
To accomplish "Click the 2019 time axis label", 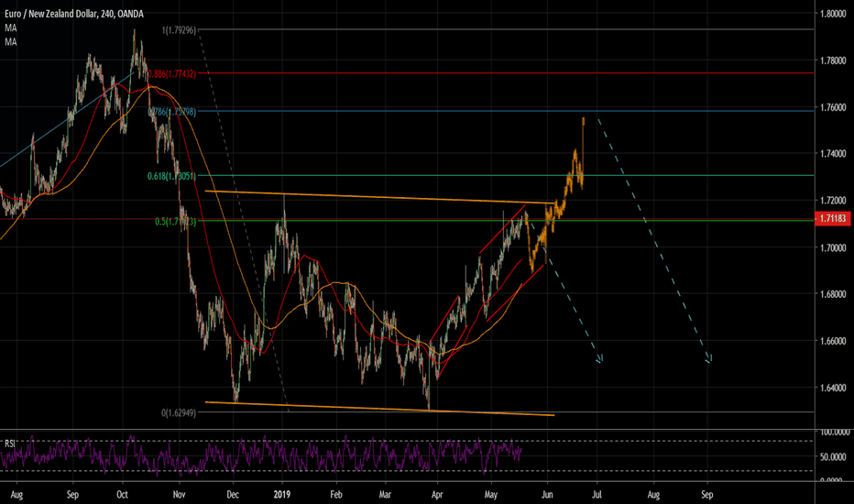I will tap(281, 495).
